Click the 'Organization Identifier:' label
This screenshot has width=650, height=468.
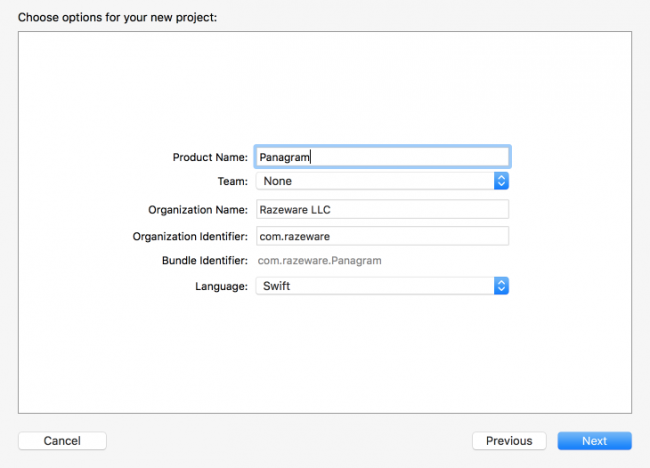click(190, 236)
